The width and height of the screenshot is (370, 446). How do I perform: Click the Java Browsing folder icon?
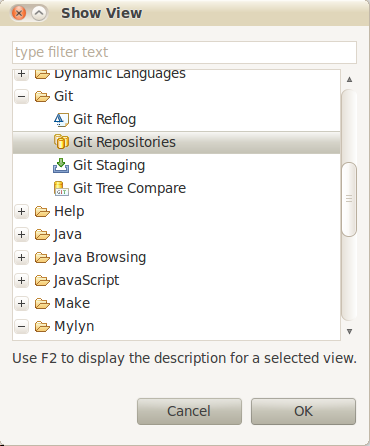pyautogui.click(x=42, y=258)
